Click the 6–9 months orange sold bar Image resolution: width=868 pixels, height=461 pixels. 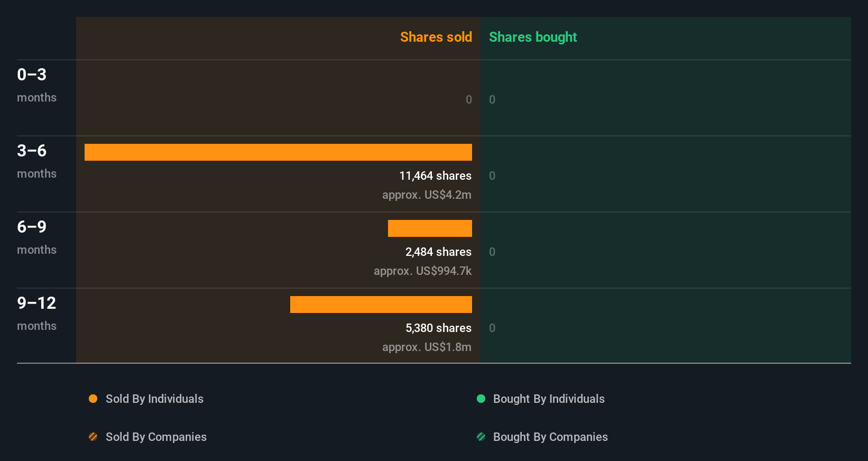[430, 228]
